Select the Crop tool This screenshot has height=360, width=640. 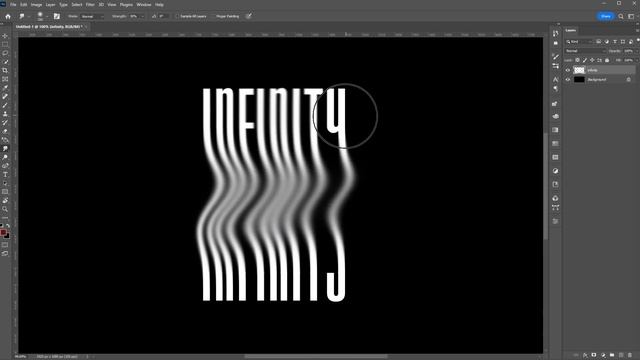[5, 71]
